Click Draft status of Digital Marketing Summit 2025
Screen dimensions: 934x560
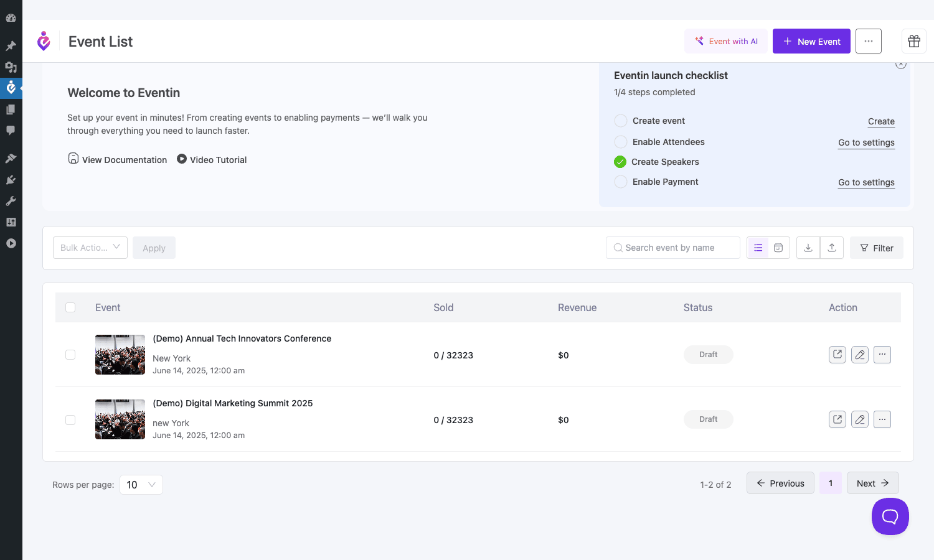point(709,419)
